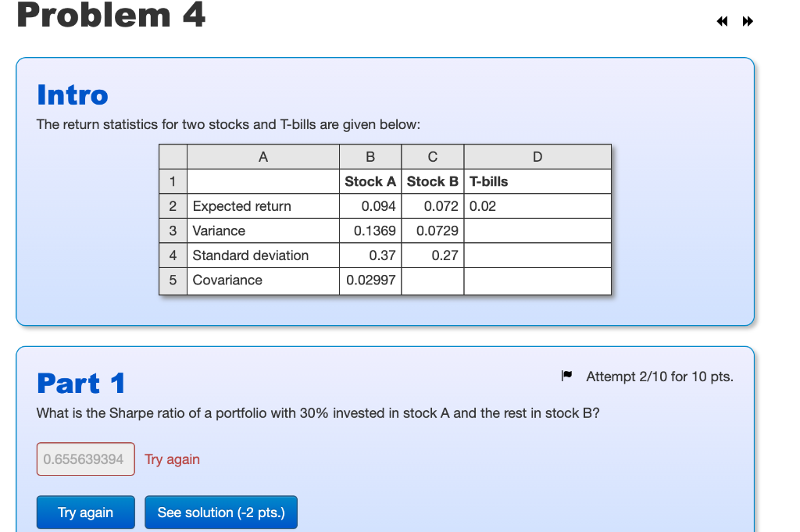The image size is (800, 532).
Task: Click row number 5 in the table
Action: tap(173, 280)
